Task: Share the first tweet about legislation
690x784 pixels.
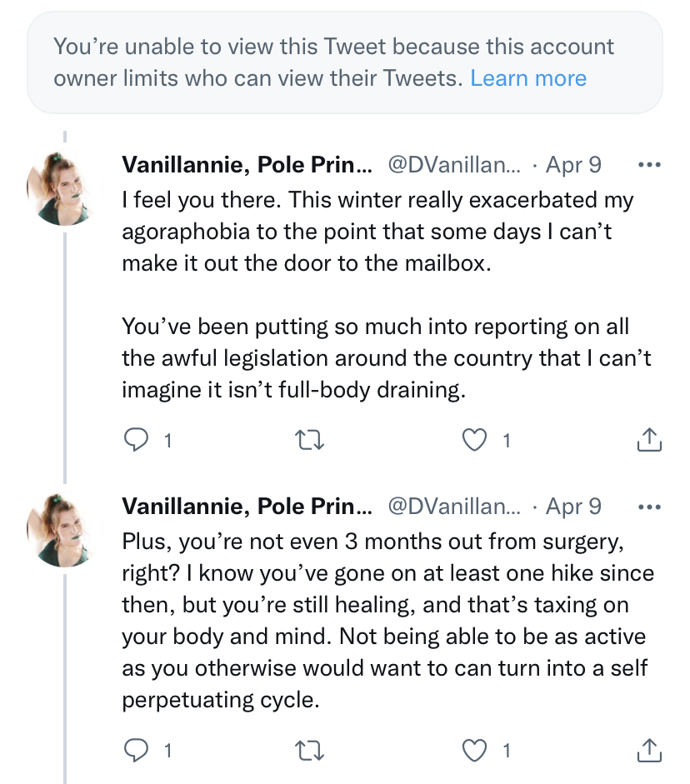Action: point(648,440)
